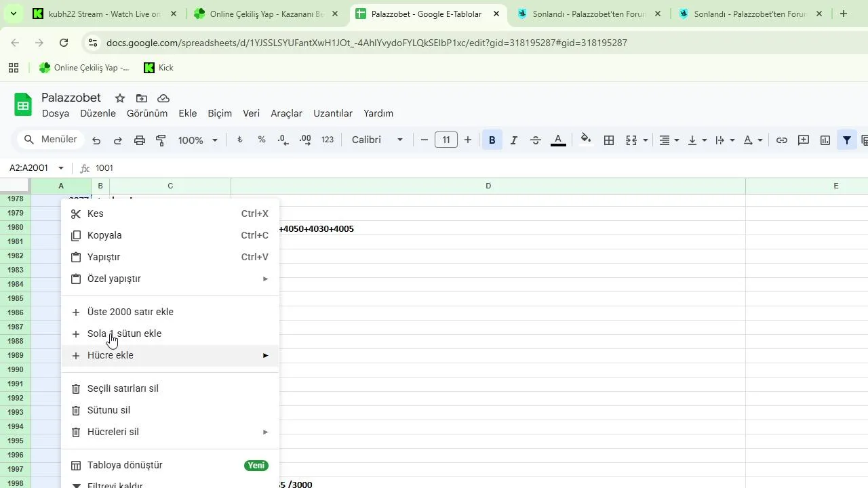Screen dimensions: 868x488
Task: Open merge cells options dropdown arrow
Action: pos(645,140)
